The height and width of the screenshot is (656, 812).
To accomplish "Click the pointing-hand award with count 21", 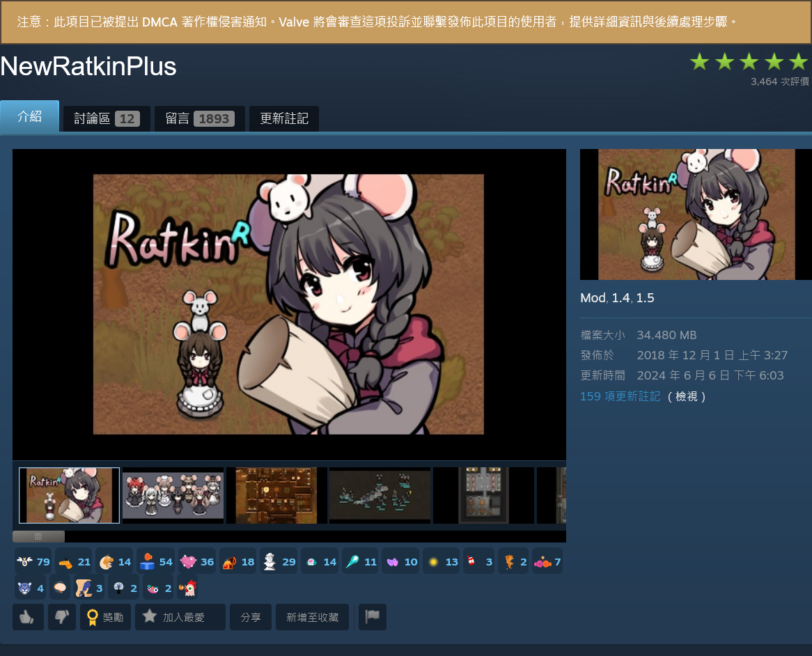I will (x=74, y=561).
